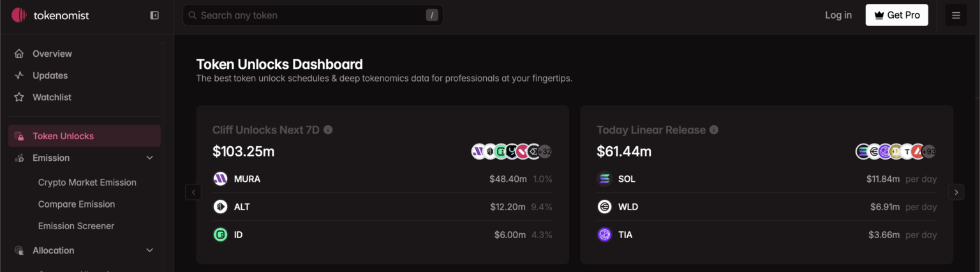The width and height of the screenshot is (980, 272).
Task: Click the tokenomist logo icon
Action: click(19, 15)
